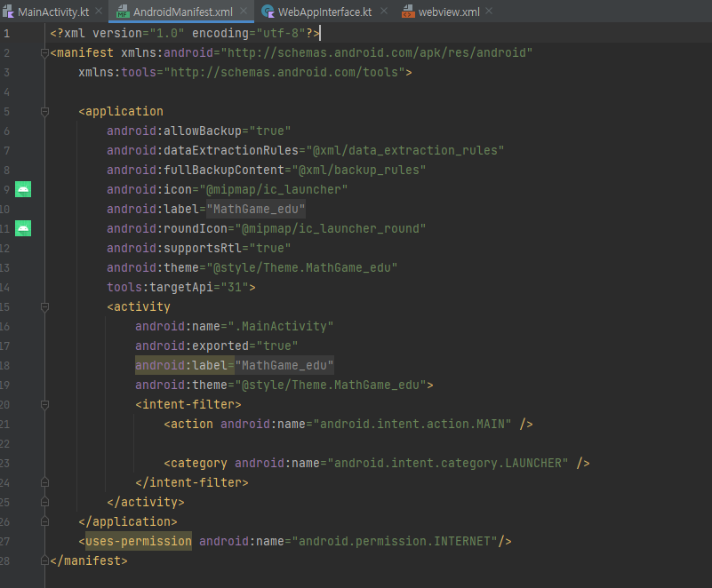Close the MainActivity.kt tab
This screenshot has height=588, width=712.
click(99, 11)
